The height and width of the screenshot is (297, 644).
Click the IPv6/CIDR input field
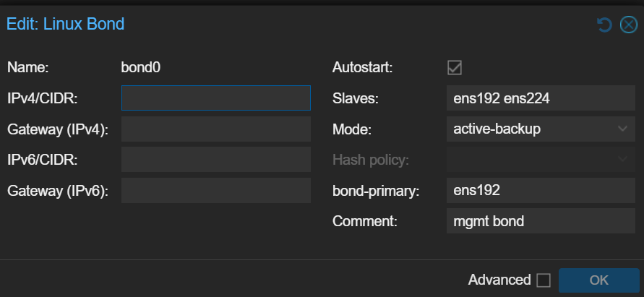coord(216,160)
